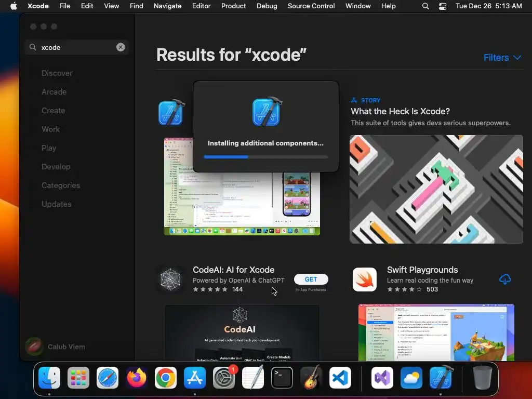Open Control Center in menu bar

click(x=443, y=6)
